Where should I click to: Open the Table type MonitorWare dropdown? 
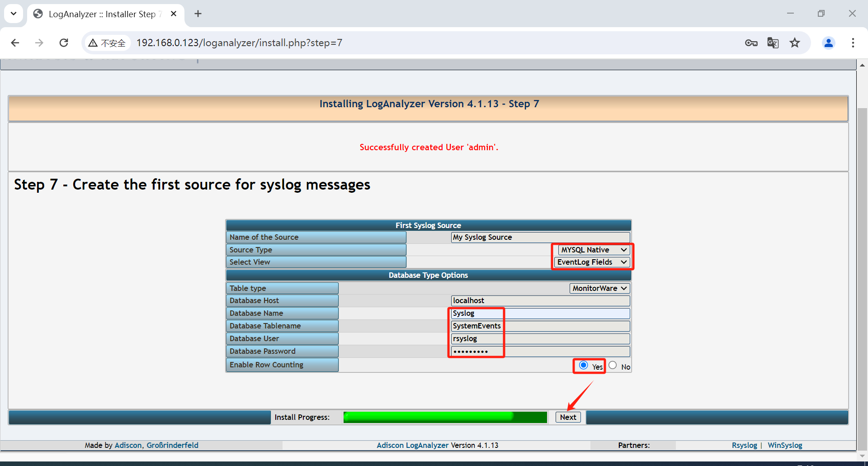tap(600, 288)
